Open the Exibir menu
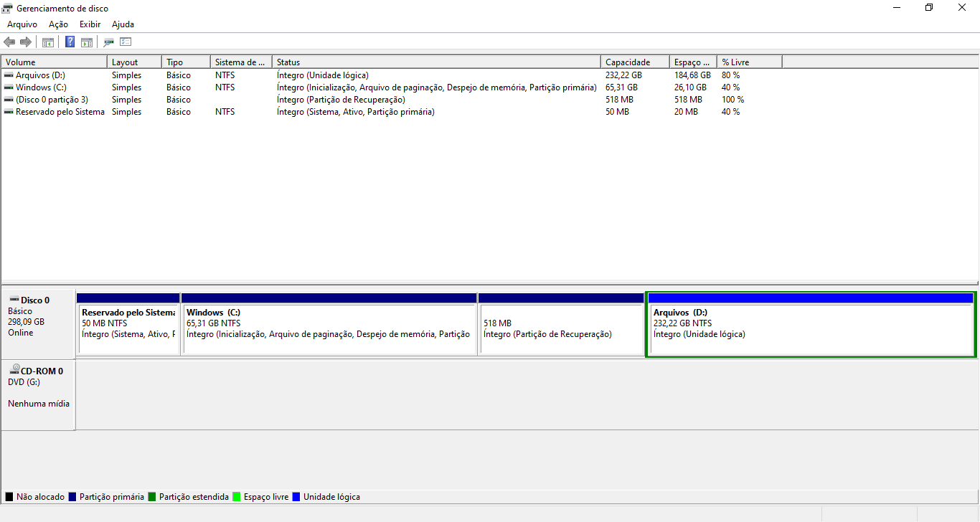 (90, 24)
